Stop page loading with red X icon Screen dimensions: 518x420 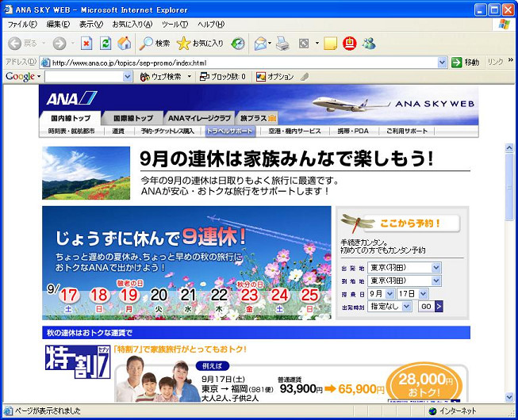pyautogui.click(x=86, y=44)
